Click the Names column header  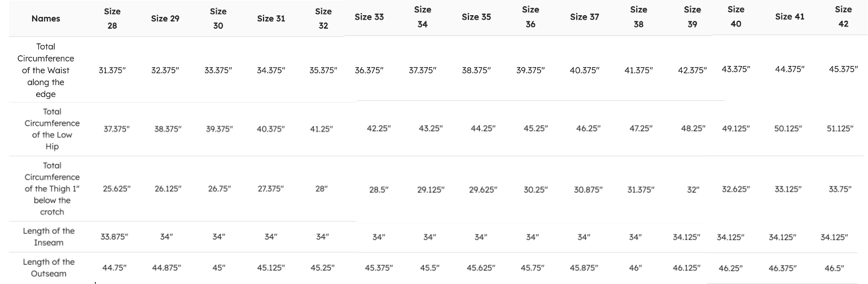tap(46, 19)
